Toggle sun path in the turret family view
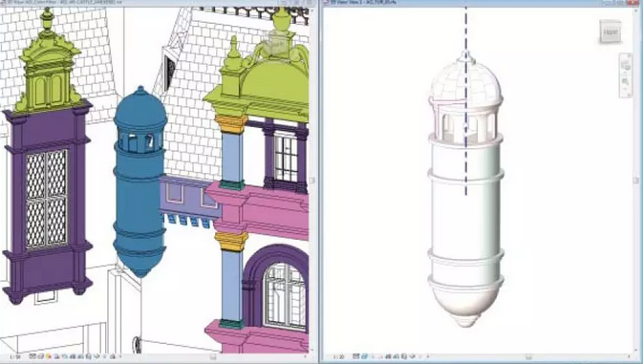 (373, 356)
